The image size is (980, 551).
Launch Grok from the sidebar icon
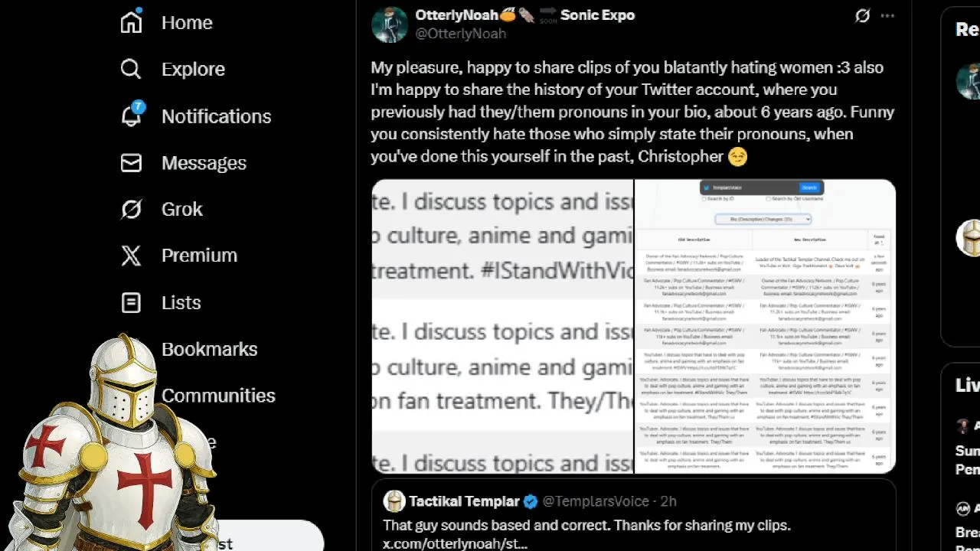point(131,209)
